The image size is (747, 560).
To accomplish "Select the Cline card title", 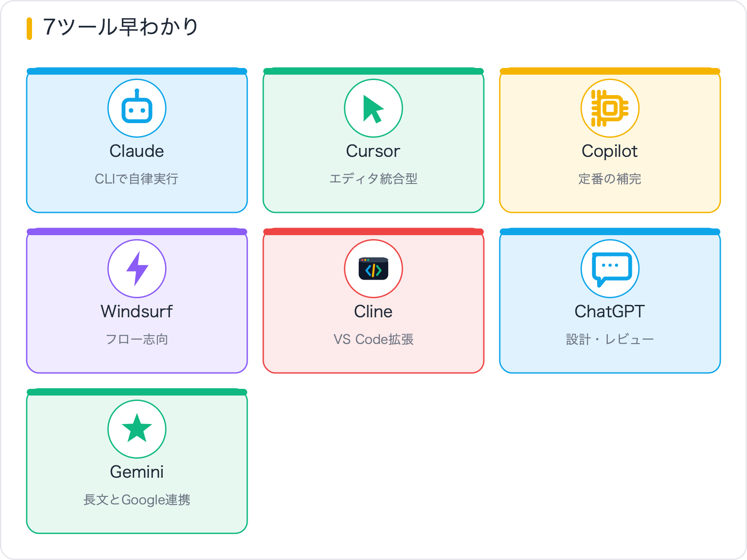I will [x=373, y=312].
